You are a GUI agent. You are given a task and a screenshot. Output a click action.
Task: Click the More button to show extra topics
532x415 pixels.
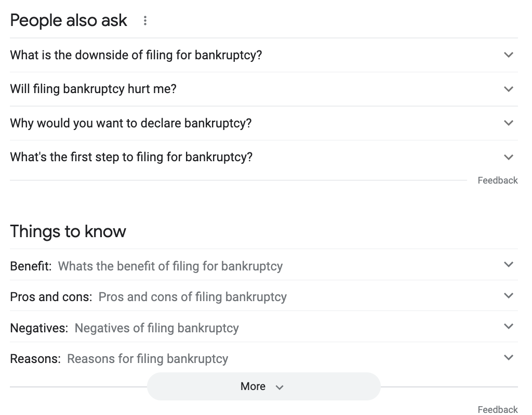pyautogui.click(x=253, y=386)
